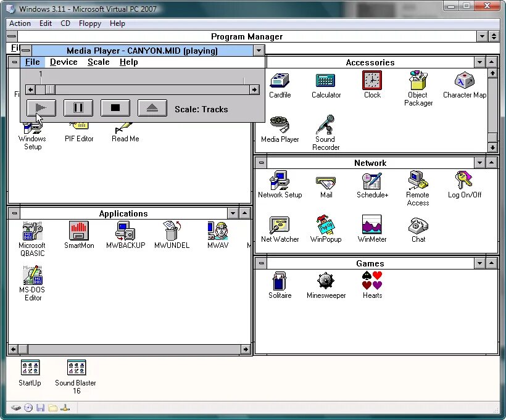
Task: Select the StartUp group icon
Action: point(30,368)
